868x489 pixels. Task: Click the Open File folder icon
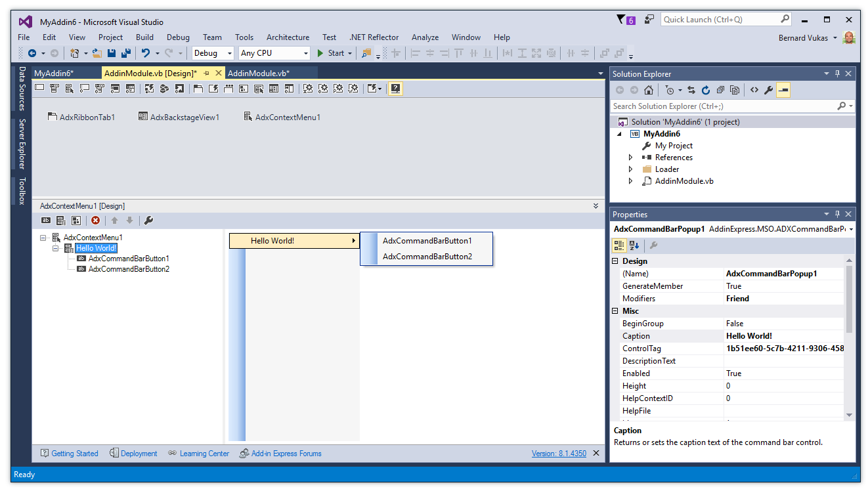click(97, 53)
